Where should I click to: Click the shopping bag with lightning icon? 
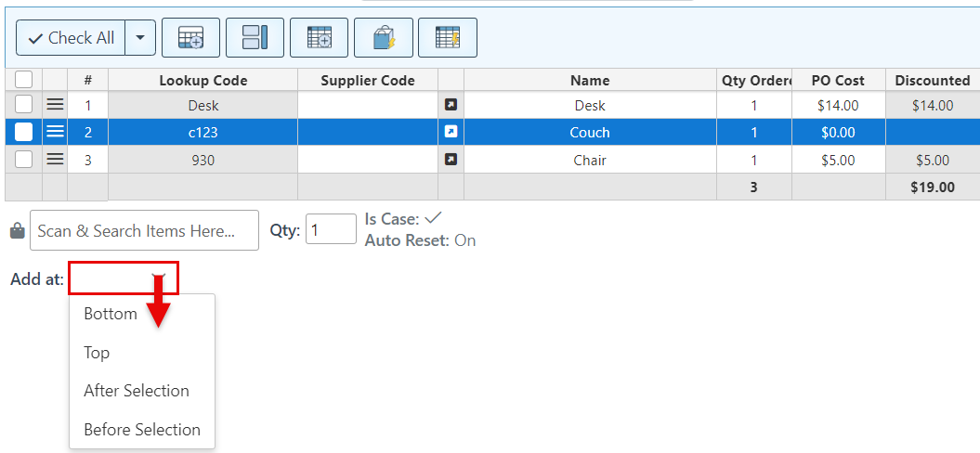383,38
